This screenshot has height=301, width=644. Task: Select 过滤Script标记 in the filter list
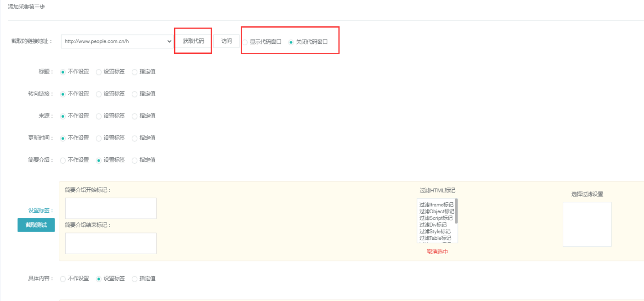click(436, 218)
